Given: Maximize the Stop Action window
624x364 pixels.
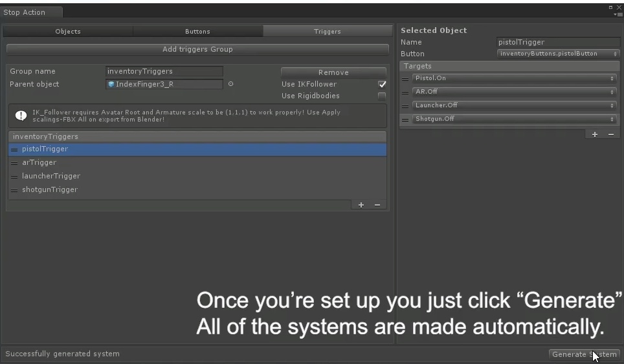Looking at the screenshot, I should pyautogui.click(x=610, y=7).
